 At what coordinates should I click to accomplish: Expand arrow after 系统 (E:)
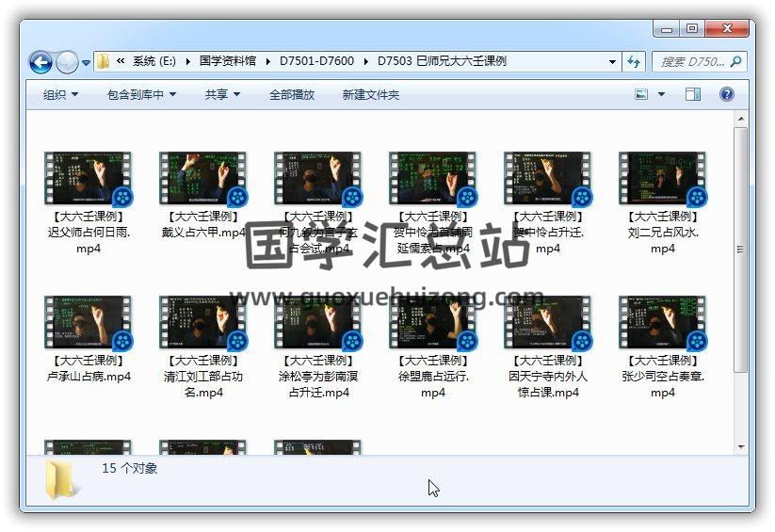coord(188,62)
